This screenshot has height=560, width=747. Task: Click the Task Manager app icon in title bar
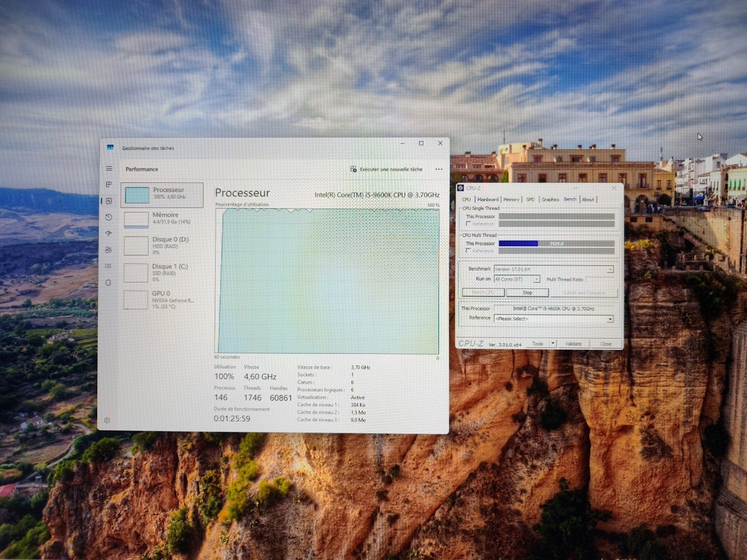pos(110,147)
